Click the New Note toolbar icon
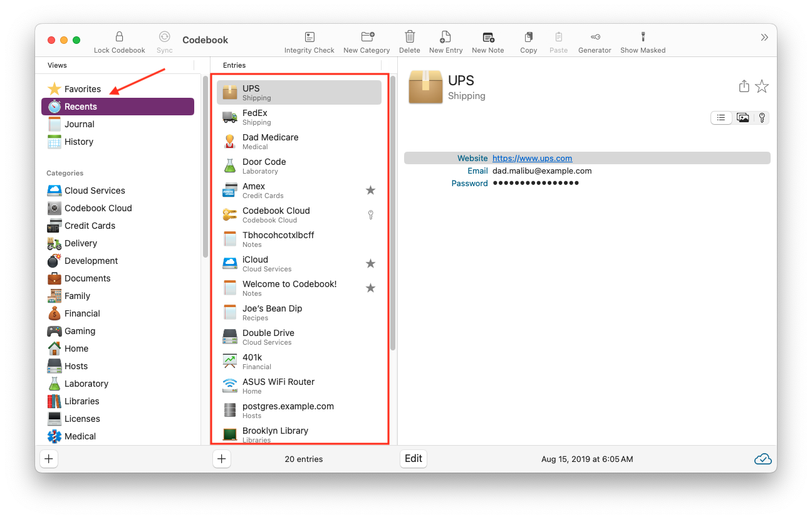This screenshot has width=812, height=519. point(488,37)
